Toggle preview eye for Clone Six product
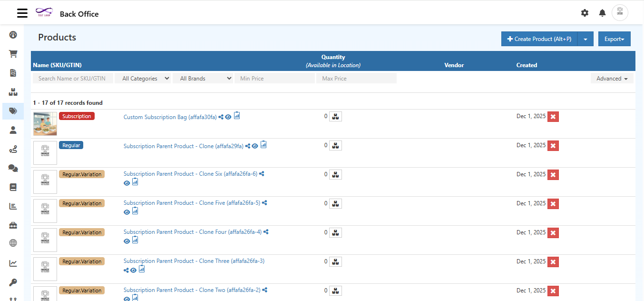644x301 pixels. (x=127, y=183)
